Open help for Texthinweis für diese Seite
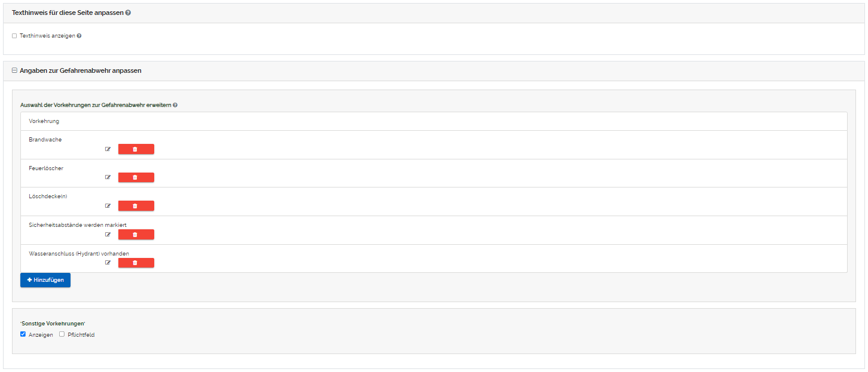 click(128, 13)
